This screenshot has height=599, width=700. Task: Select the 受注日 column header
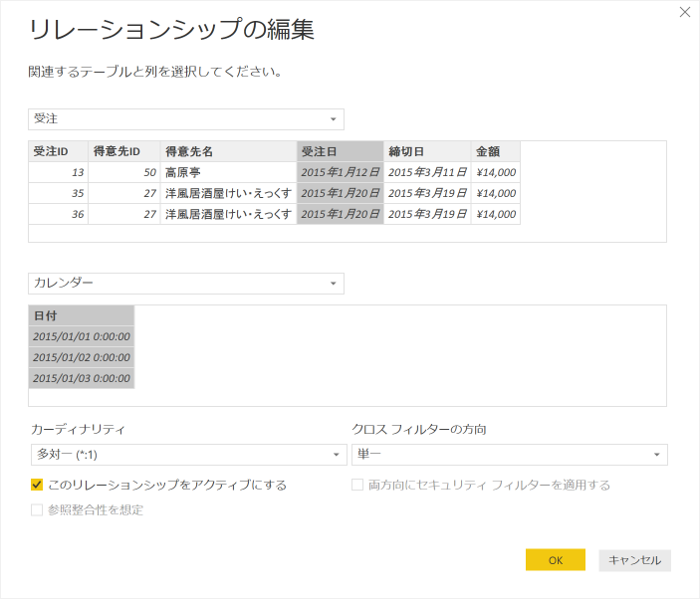pos(341,151)
